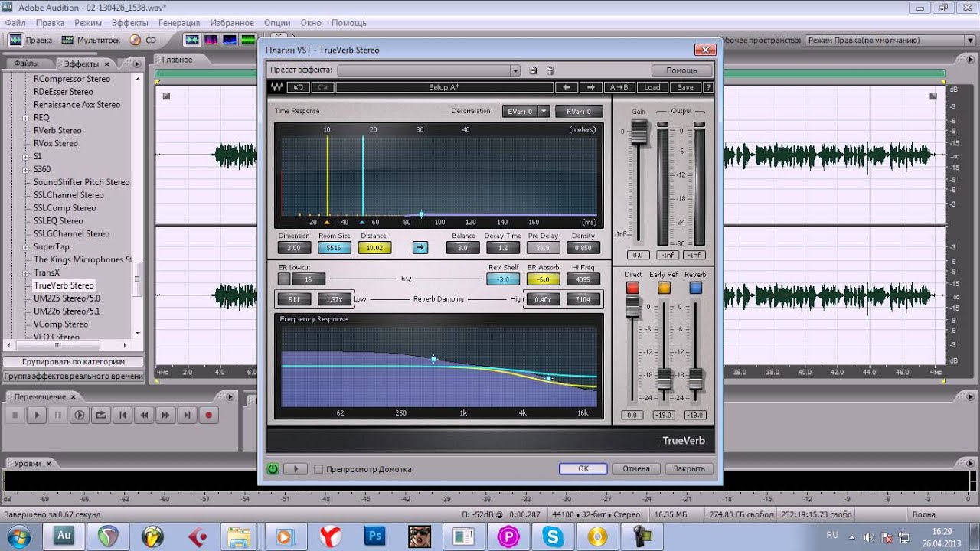Viewport: 980px width, 551px height.
Task: Toggle the ER Lowcut enable button
Action: [284, 279]
